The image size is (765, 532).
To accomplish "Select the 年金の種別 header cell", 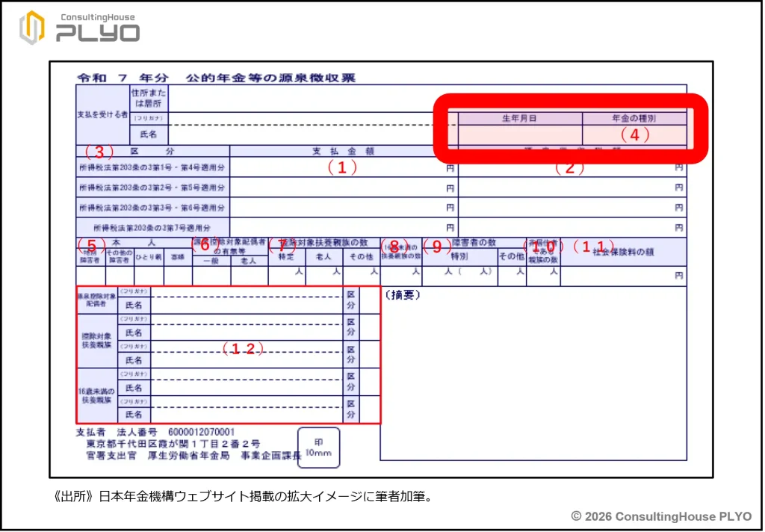I will [634, 118].
